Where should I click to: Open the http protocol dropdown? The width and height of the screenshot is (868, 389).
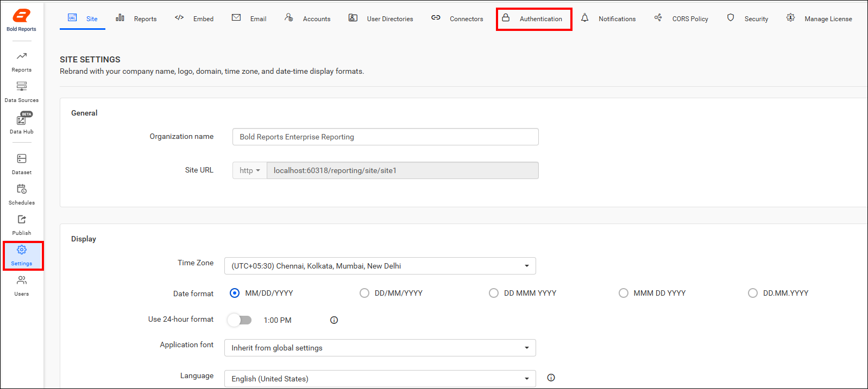pyautogui.click(x=250, y=170)
